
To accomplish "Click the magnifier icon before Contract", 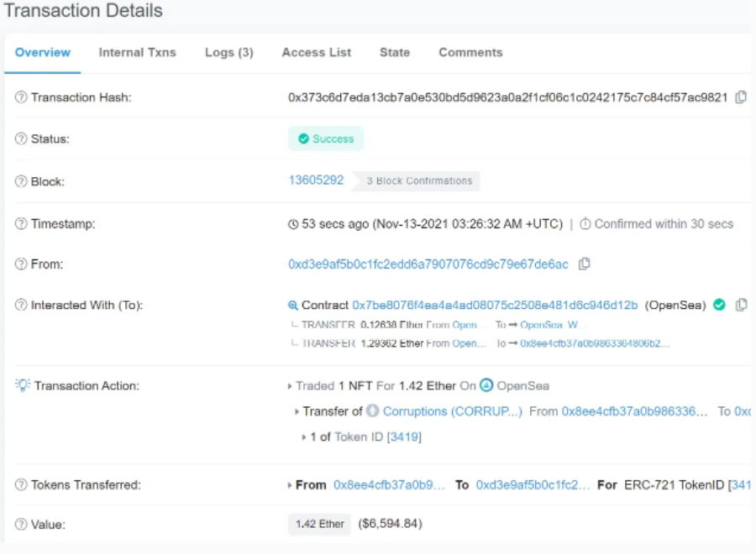I will (292, 306).
